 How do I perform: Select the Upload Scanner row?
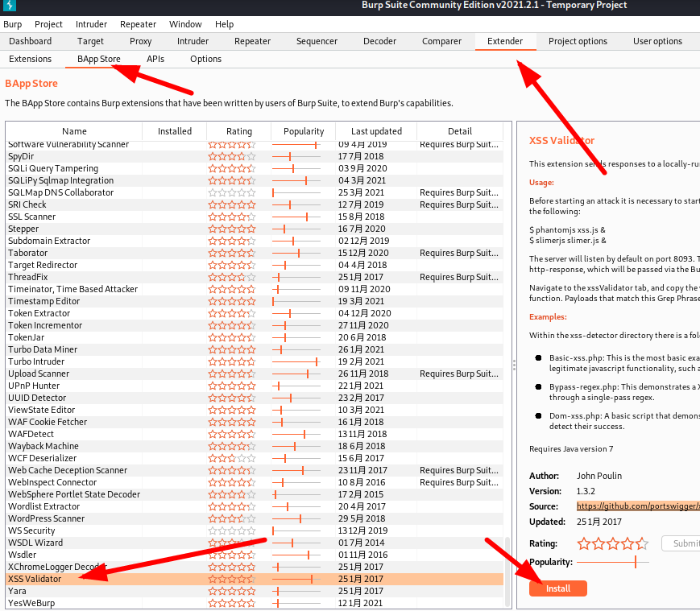tap(255, 374)
